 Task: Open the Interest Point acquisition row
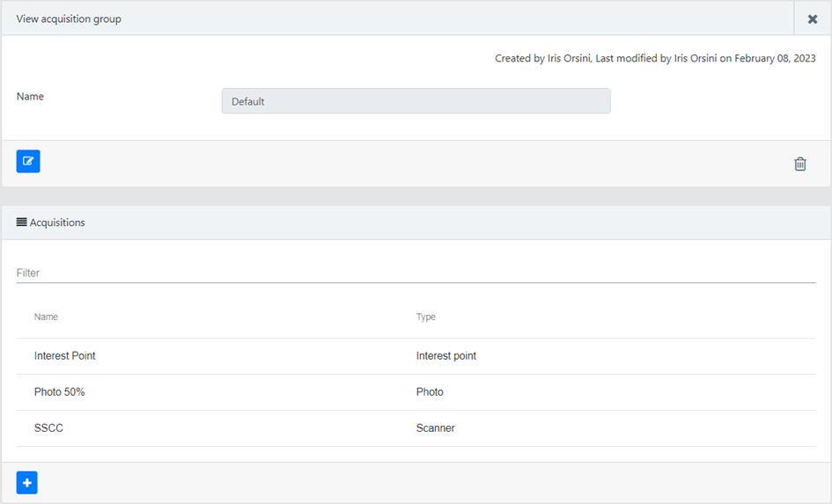click(x=416, y=356)
